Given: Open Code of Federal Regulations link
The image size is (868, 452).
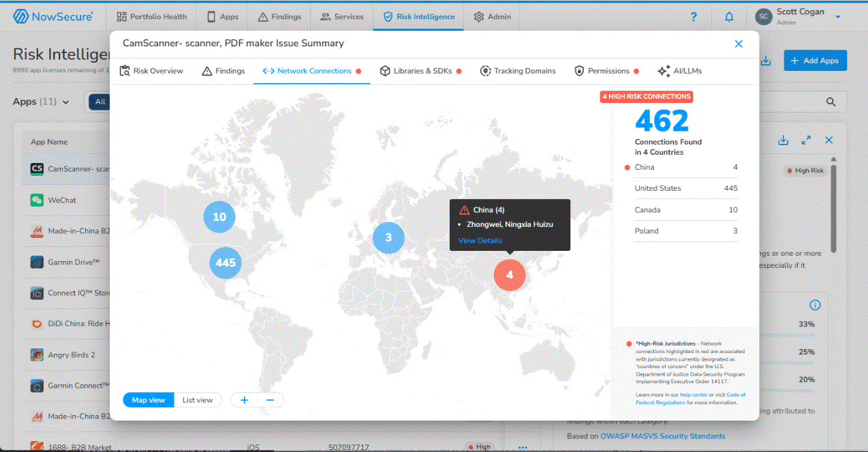Looking at the screenshot, I should (689, 399).
